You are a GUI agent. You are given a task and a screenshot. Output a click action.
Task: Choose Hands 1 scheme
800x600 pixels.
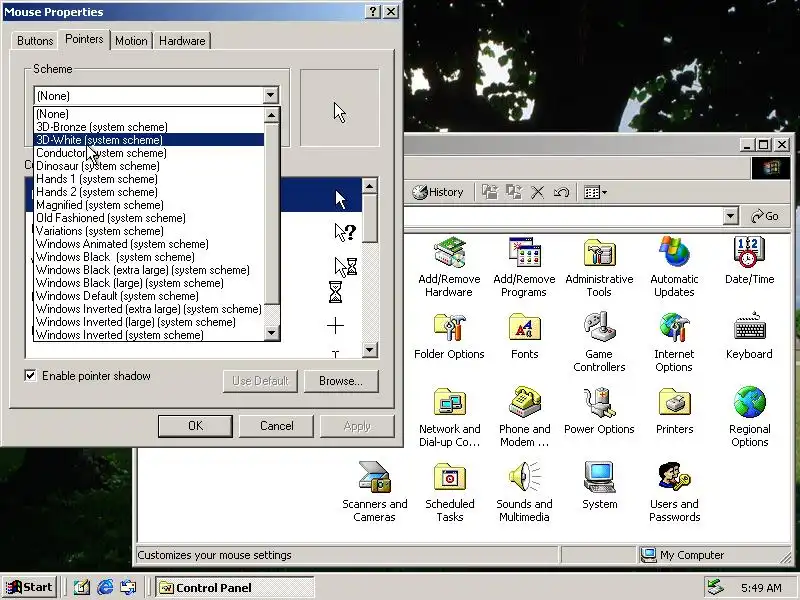tap(149, 179)
